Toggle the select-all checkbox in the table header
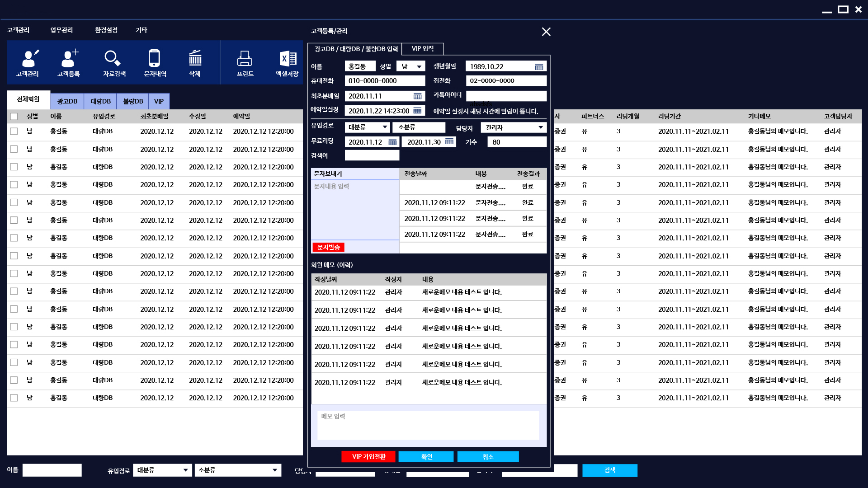Screen dimensions: 868x488 tap(14, 117)
